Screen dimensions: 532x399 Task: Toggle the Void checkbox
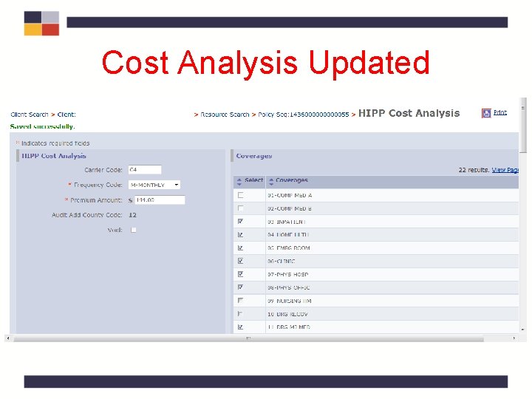pos(134,230)
